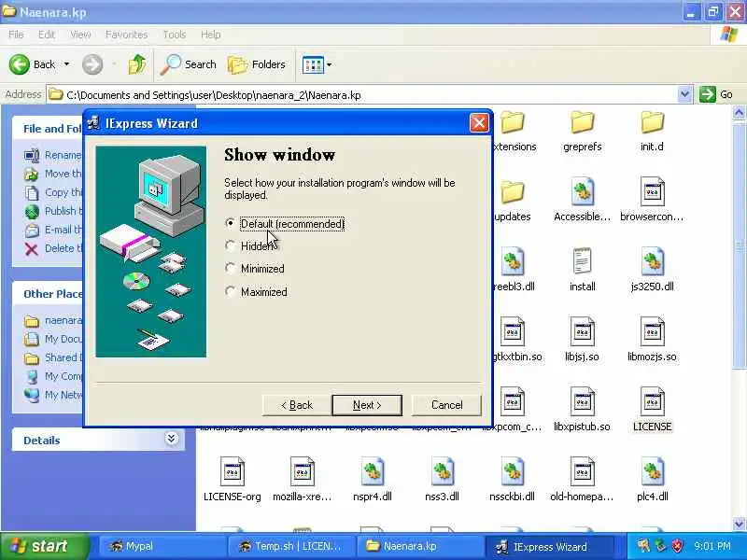Screen dimensions: 747x560
Task: Close the IExpress Wizard dialog
Action: (x=479, y=123)
